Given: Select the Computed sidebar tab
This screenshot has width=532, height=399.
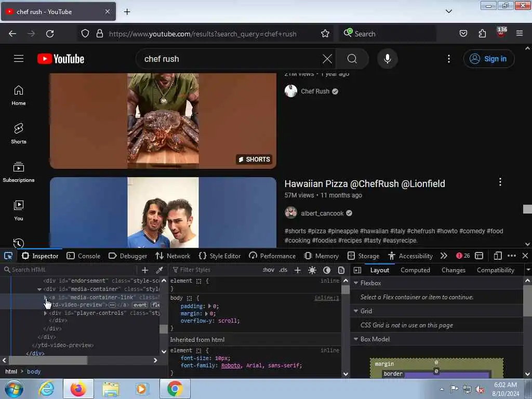Looking at the screenshot, I should point(415,270).
